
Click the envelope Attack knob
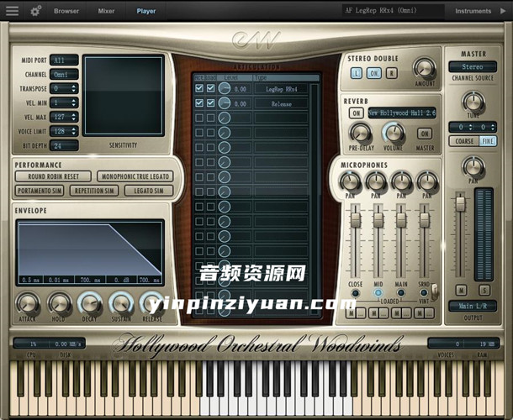pos(28,303)
